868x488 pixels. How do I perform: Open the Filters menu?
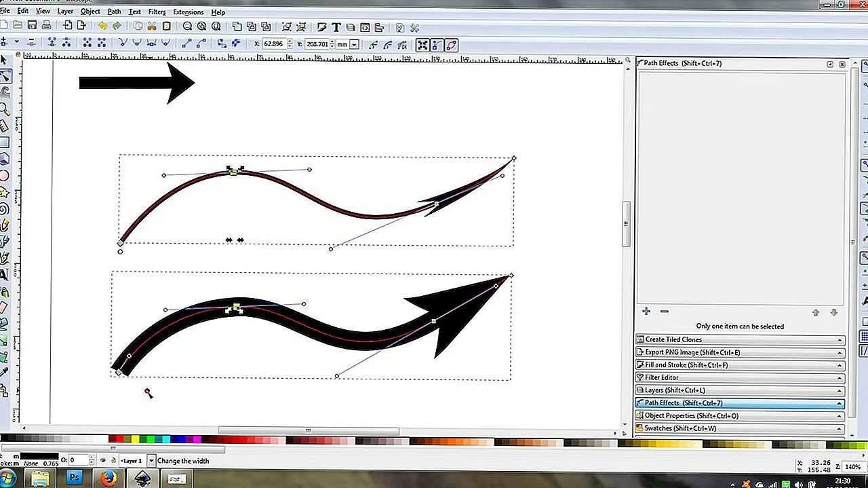click(157, 12)
